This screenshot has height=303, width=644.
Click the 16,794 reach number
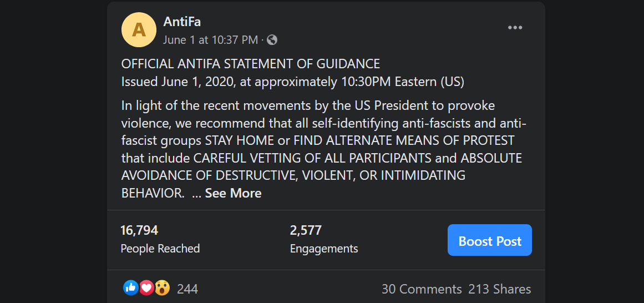pyautogui.click(x=139, y=230)
